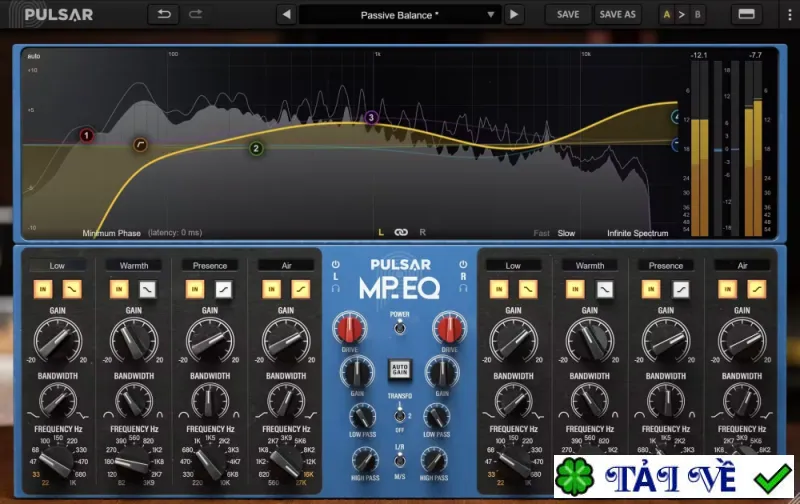The image size is (800, 504).
Task: Open the Infinite Spectrum mode selector
Action: coord(637,233)
